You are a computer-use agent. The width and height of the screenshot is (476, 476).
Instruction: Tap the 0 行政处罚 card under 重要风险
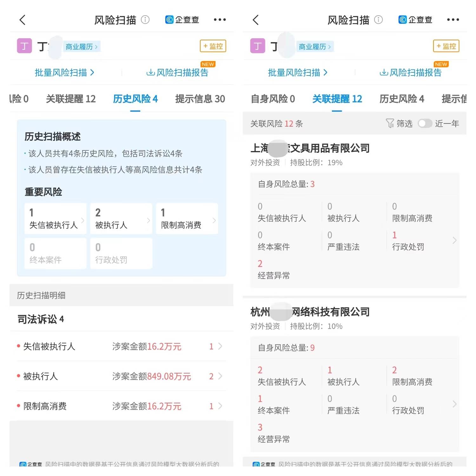coord(121,254)
